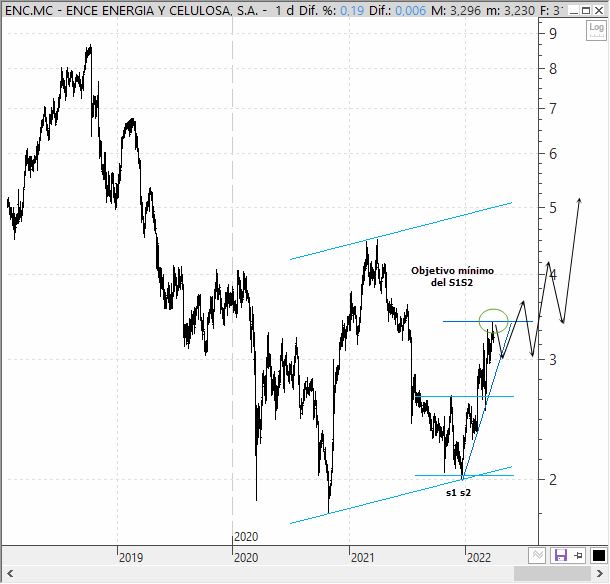Image resolution: width=610 pixels, height=584 pixels.
Task: Click the lower 2020 time axis label
Action: [246, 558]
